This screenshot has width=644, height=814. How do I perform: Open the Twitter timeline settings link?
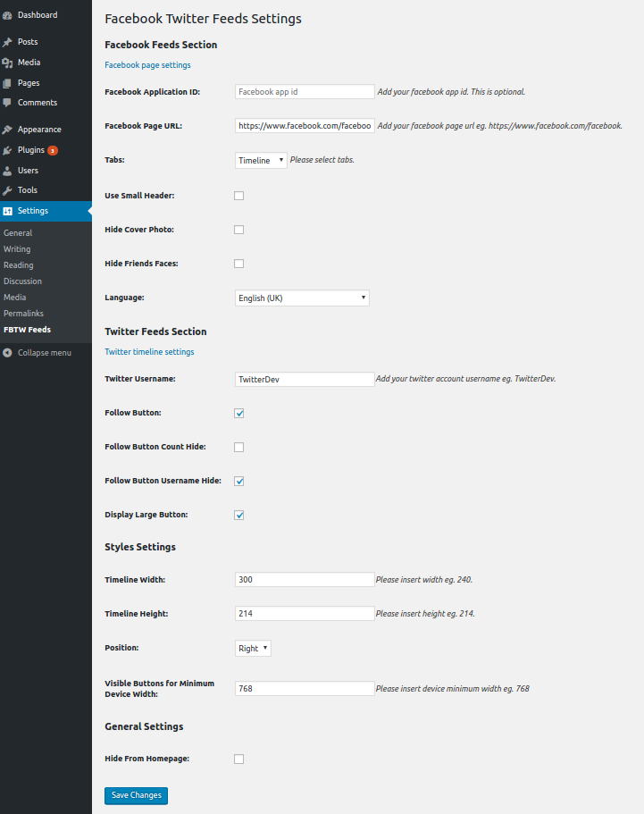point(149,352)
